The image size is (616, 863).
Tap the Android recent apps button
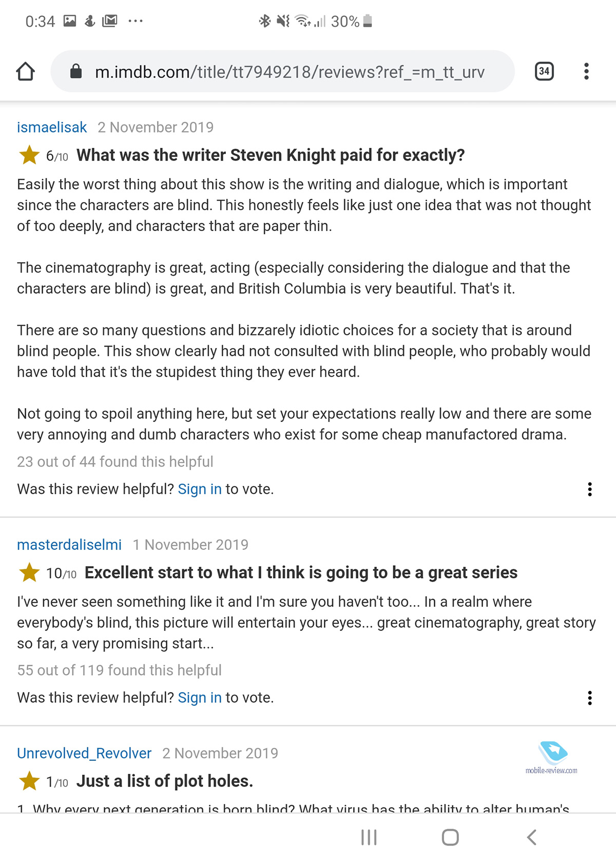pos(369,837)
